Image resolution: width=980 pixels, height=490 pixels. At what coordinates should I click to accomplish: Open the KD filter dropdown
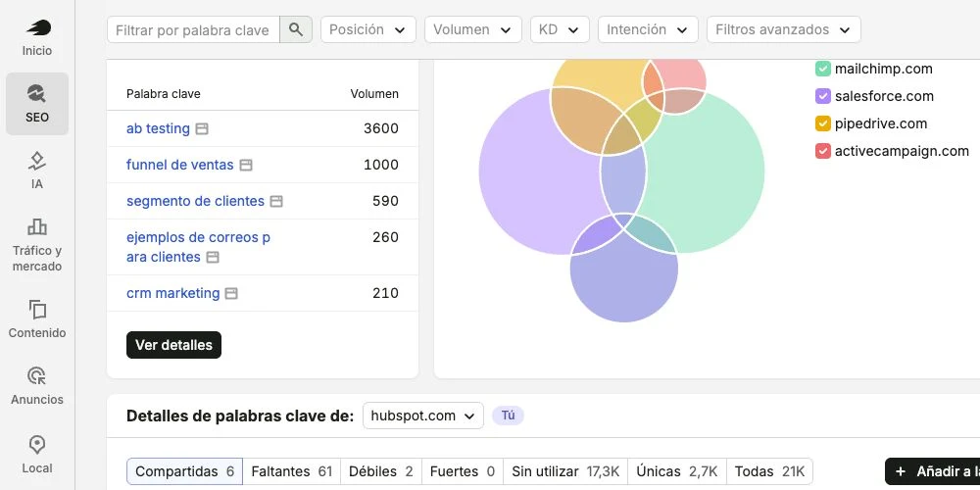560,29
